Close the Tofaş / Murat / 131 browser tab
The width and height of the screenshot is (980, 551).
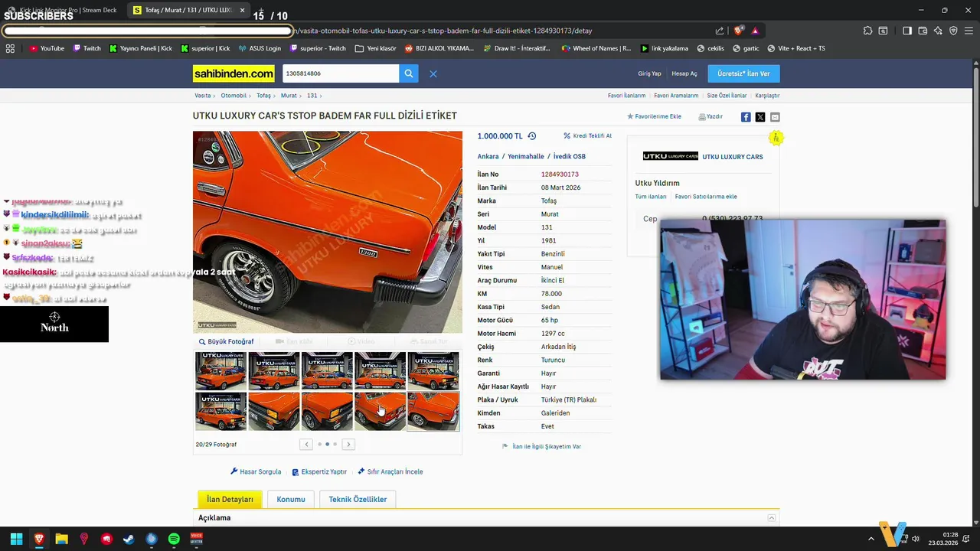(241, 10)
